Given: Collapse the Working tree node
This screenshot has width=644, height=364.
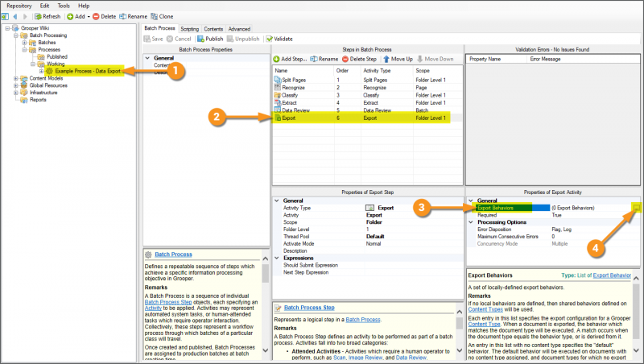Looking at the screenshot, I should coord(33,64).
